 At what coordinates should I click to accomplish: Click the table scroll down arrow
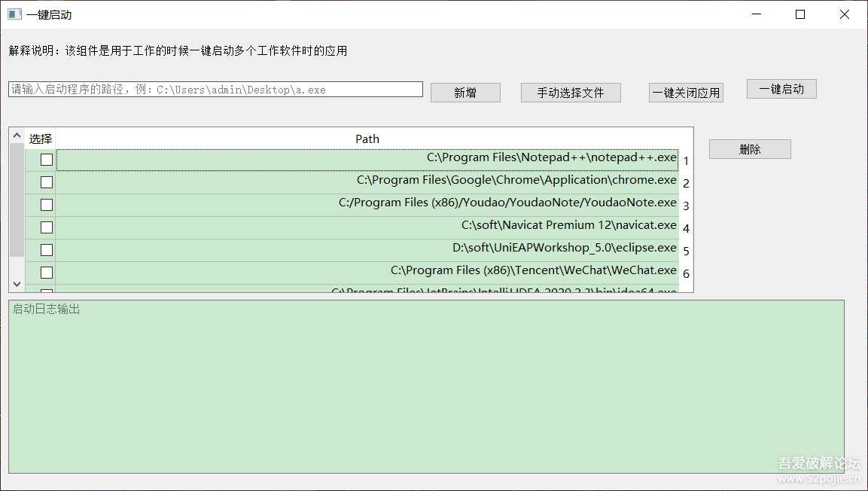[17, 285]
